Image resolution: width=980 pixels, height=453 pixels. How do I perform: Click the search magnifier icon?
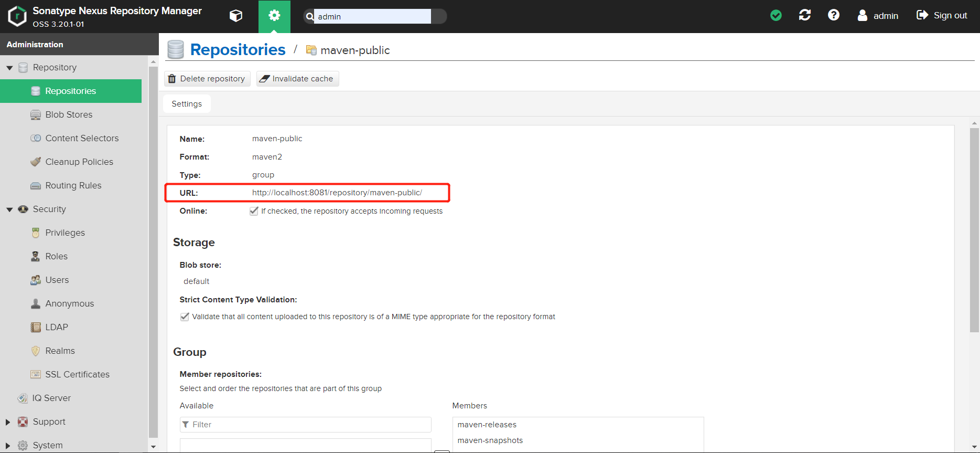[310, 16]
